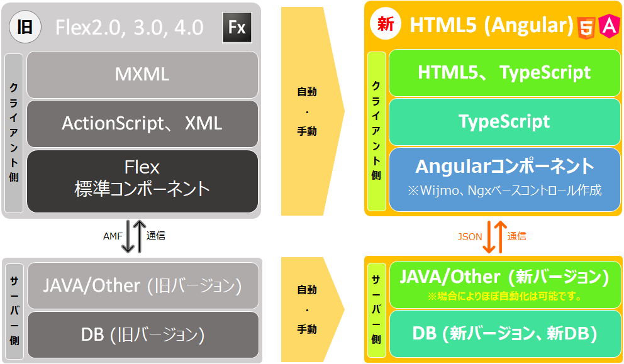The height and width of the screenshot is (364, 624).
Task: Toggle the TypeScript middle block
Action: coord(504,121)
